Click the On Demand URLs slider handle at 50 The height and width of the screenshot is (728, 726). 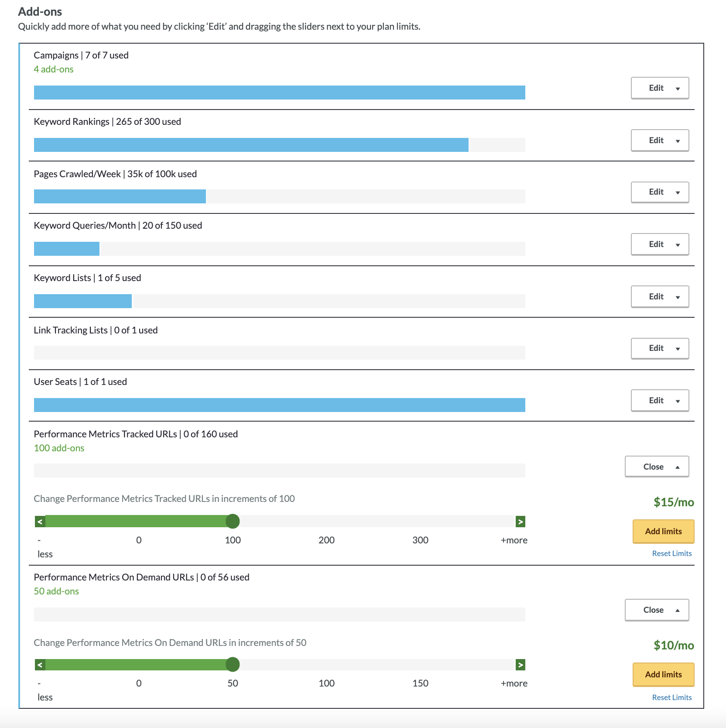[233, 665]
